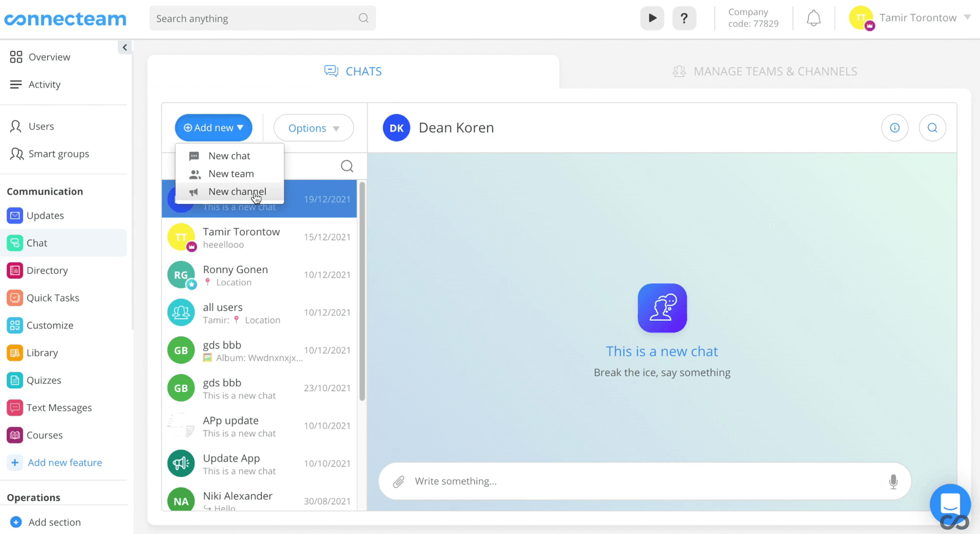
Task: Collapse the left sidebar panel
Action: (x=124, y=47)
